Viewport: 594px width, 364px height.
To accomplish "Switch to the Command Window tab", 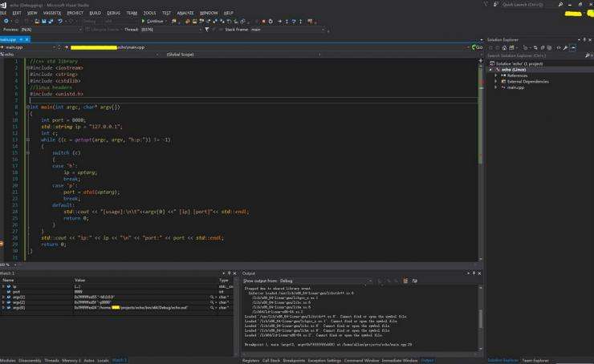I will (361, 360).
